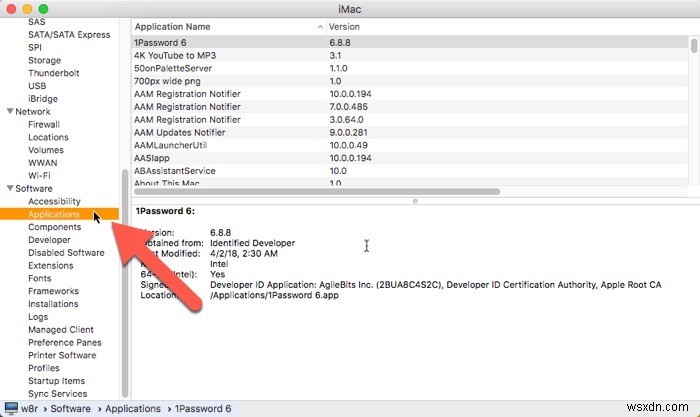
Task: Collapse the Network section triangle
Action: point(10,111)
